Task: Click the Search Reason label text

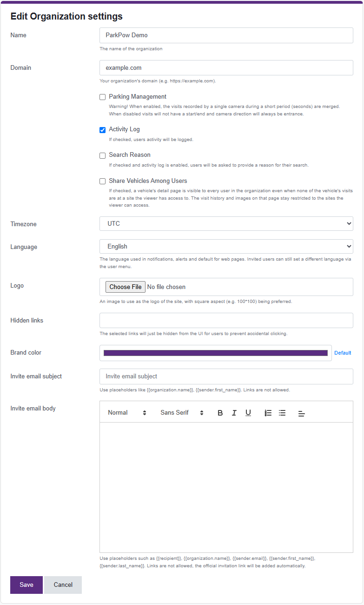Action: [130, 155]
